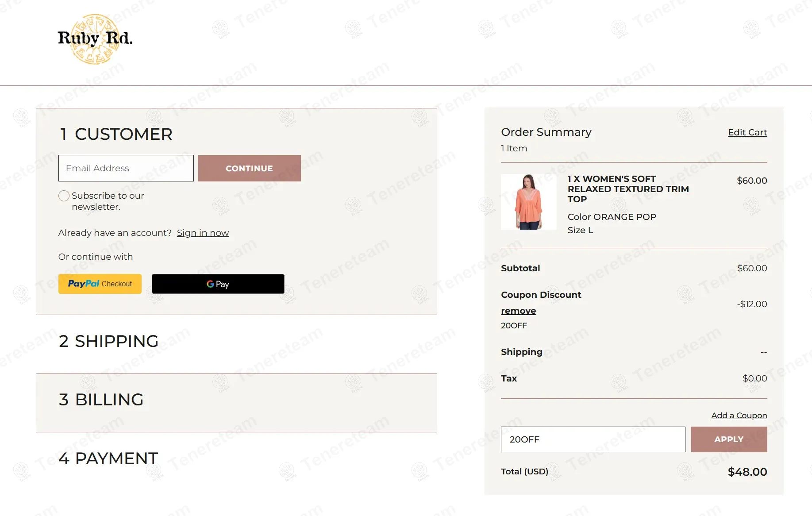
Task: Apply the coupon code
Action: point(728,439)
